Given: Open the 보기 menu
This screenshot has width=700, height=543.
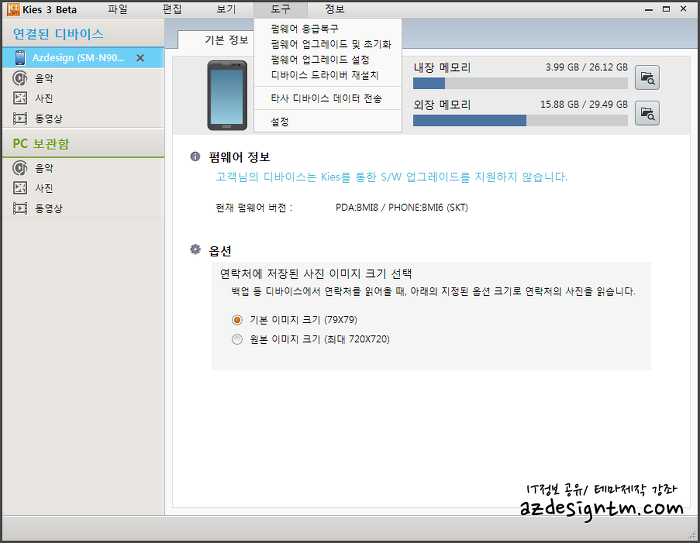Looking at the screenshot, I should 226,9.
